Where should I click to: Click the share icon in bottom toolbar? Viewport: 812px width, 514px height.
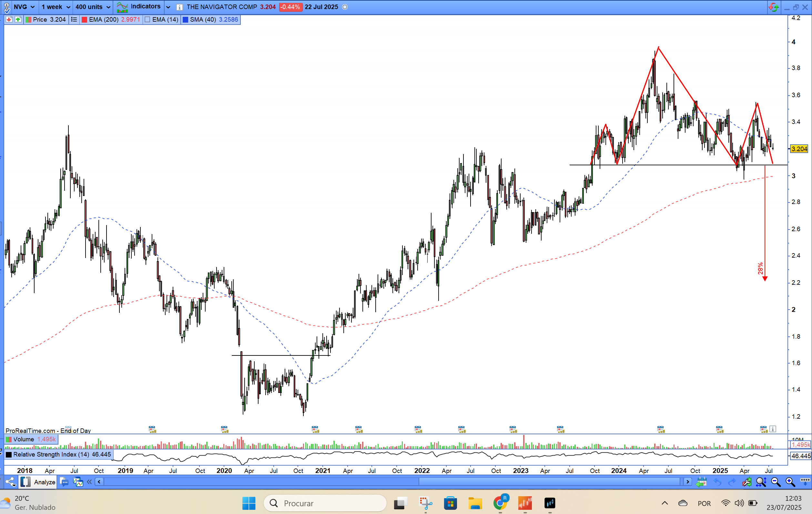point(11,482)
